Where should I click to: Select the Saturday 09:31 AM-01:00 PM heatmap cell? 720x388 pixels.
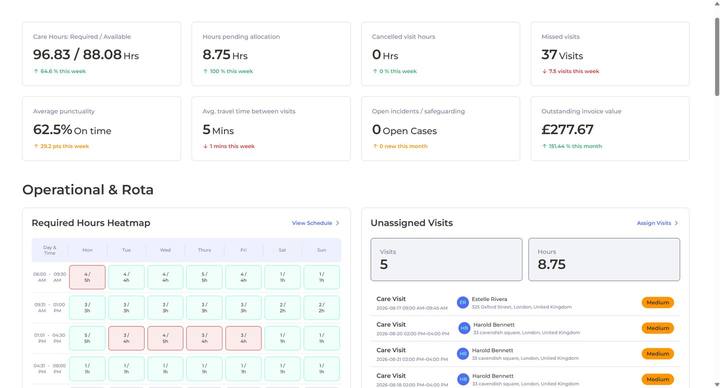tap(282, 308)
